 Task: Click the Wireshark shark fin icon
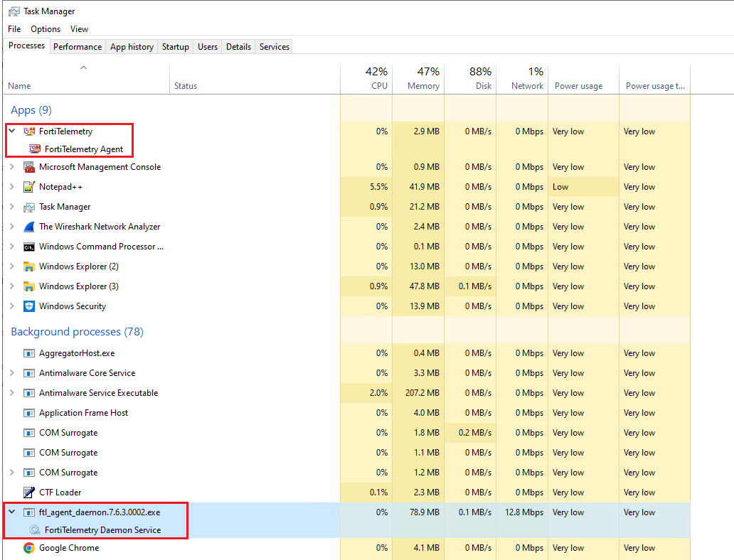(29, 227)
